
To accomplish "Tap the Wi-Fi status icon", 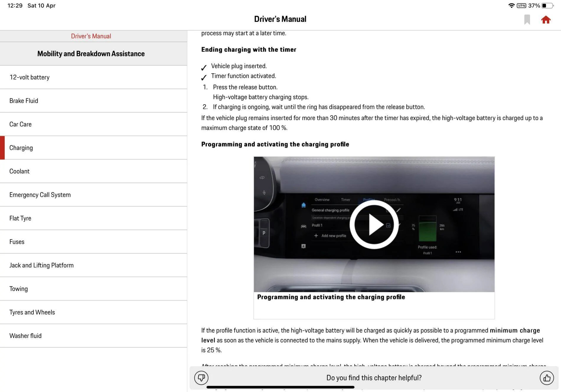I will pyautogui.click(x=511, y=6).
